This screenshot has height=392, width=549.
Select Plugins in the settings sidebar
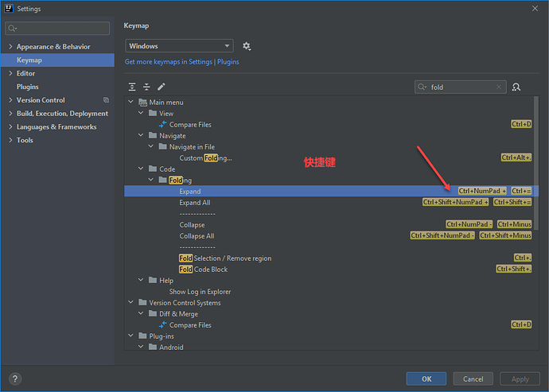pos(28,87)
